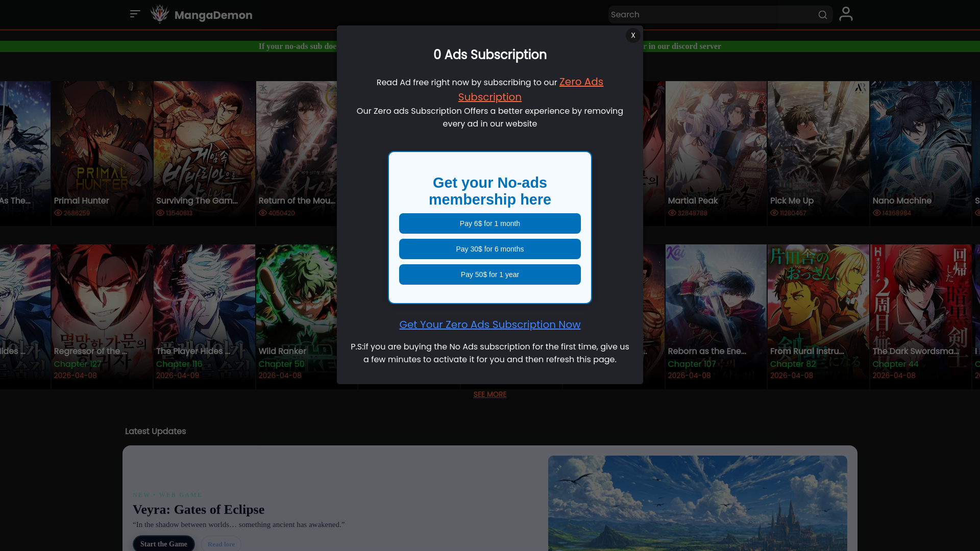The width and height of the screenshot is (980, 551).
Task: Click the views eye icon under Primal Hunter
Action: pos(58,213)
